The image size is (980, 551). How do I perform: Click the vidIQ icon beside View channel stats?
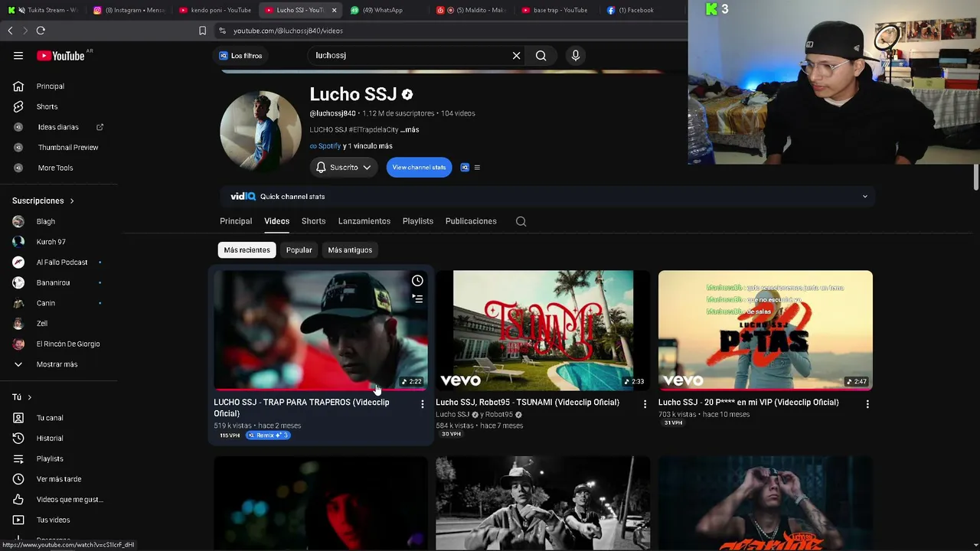pos(465,168)
